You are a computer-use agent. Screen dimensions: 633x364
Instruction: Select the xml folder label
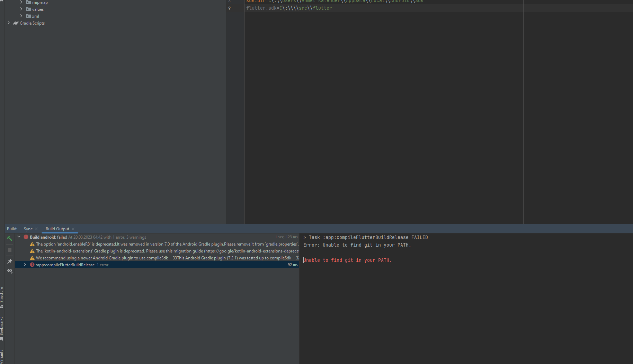tap(36, 16)
